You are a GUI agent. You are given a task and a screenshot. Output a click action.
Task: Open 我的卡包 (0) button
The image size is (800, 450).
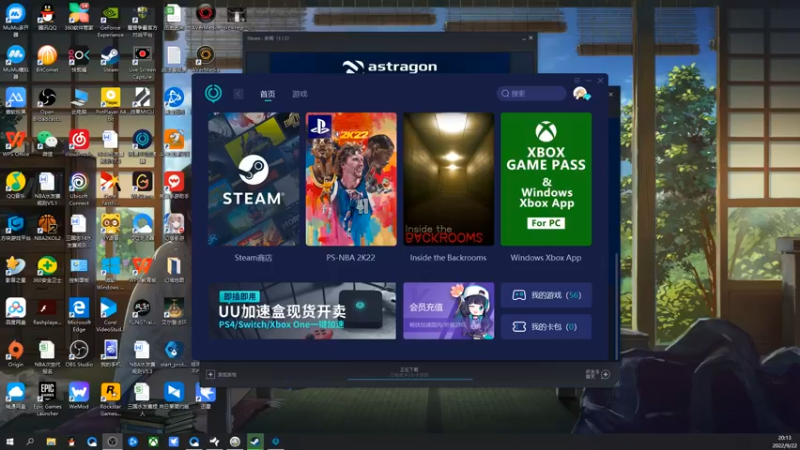[x=546, y=327]
